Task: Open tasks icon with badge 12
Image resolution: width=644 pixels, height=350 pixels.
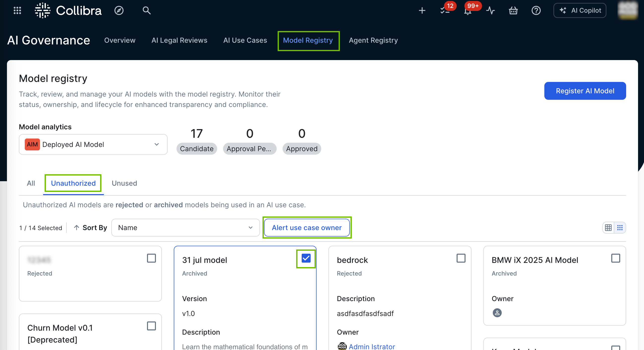Action: (x=444, y=10)
